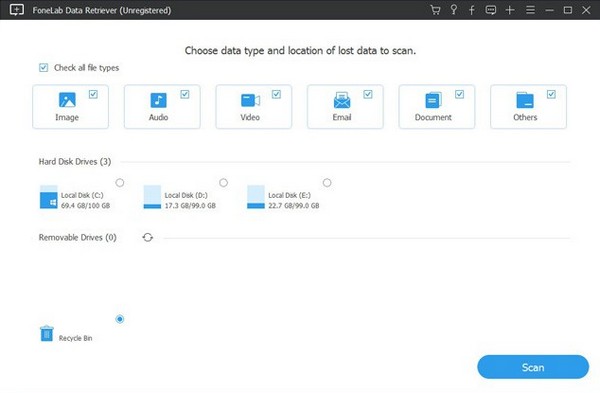This screenshot has height=393, width=600.
Task: Select the Local Disk (E:) radio button
Action: pyautogui.click(x=327, y=183)
